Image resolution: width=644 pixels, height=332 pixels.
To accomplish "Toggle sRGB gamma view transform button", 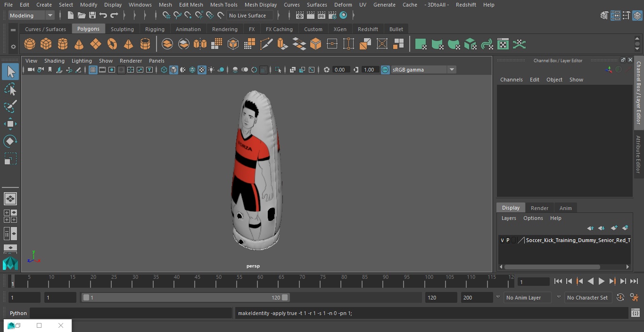I will [385, 70].
